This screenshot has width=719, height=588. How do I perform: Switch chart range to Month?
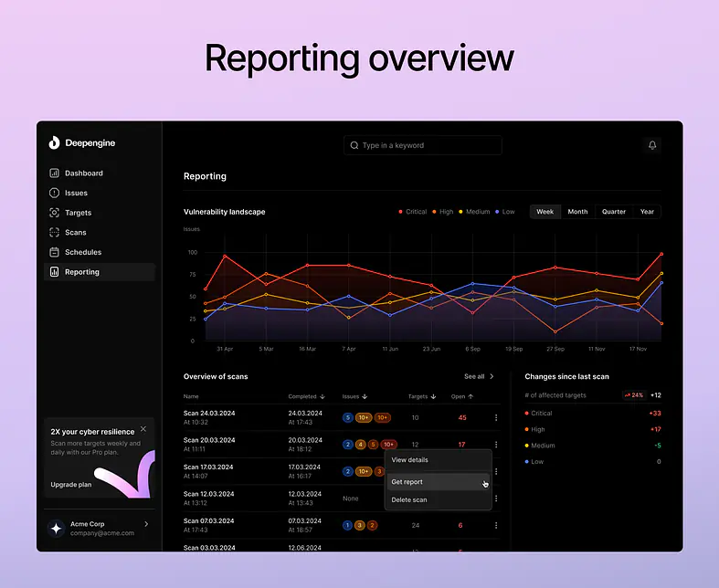tap(577, 212)
